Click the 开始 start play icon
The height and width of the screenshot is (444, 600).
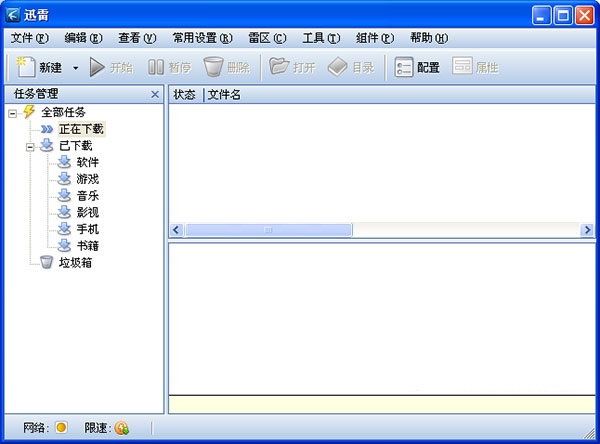point(97,67)
